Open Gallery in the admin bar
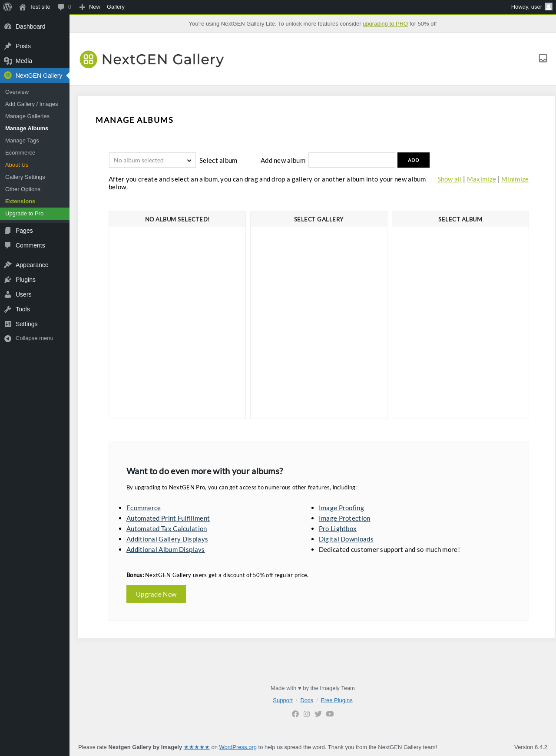The image size is (556, 756). [116, 7]
